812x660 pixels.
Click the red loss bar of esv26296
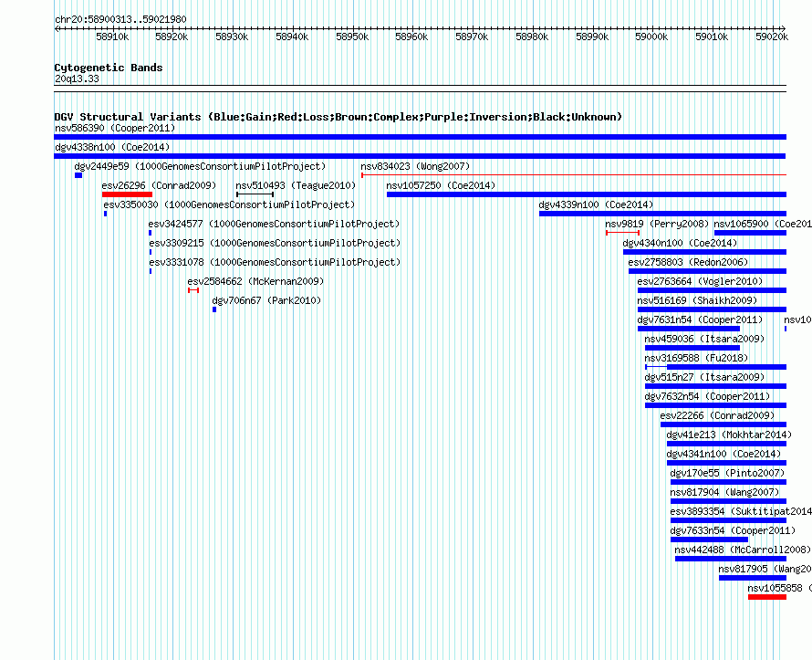(127, 194)
